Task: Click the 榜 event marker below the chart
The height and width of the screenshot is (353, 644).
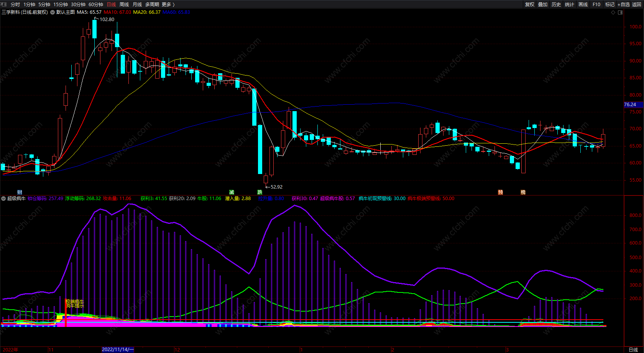Action: [x=523, y=192]
